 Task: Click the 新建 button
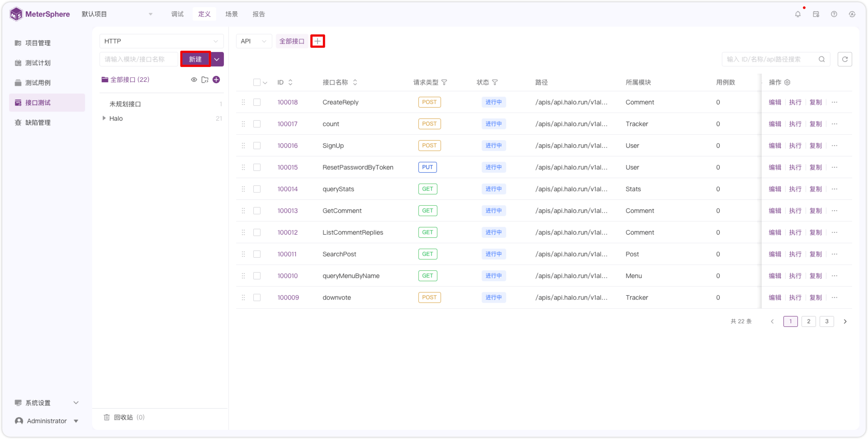pos(195,59)
